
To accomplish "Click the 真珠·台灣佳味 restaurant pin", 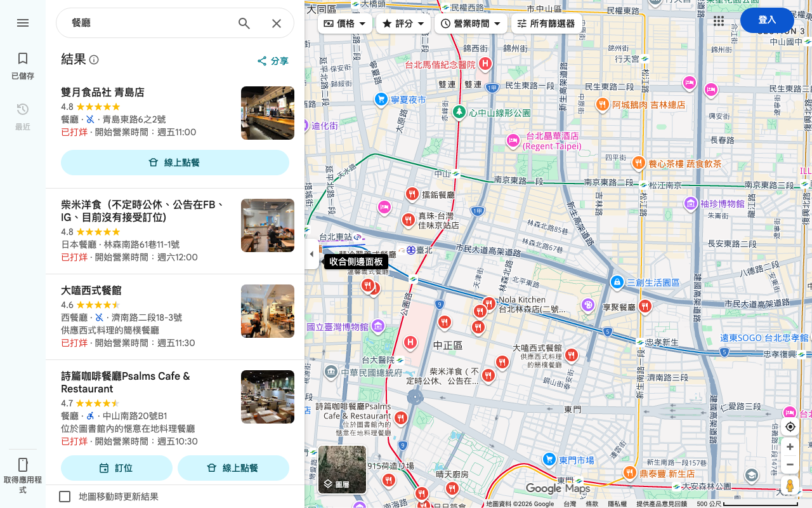I will pyautogui.click(x=408, y=220).
